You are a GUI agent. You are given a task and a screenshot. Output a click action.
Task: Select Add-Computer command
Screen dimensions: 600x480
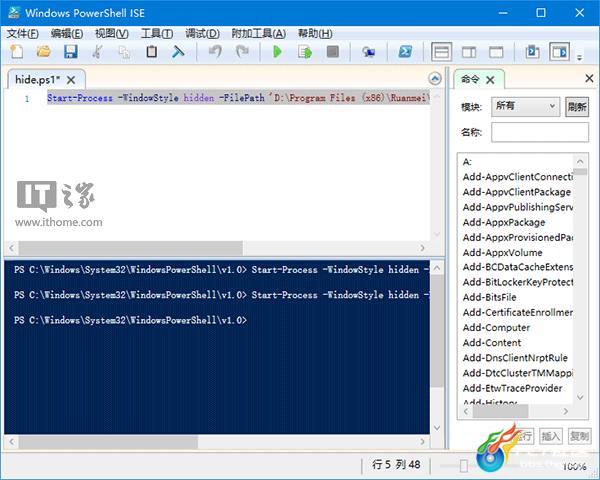click(x=496, y=328)
